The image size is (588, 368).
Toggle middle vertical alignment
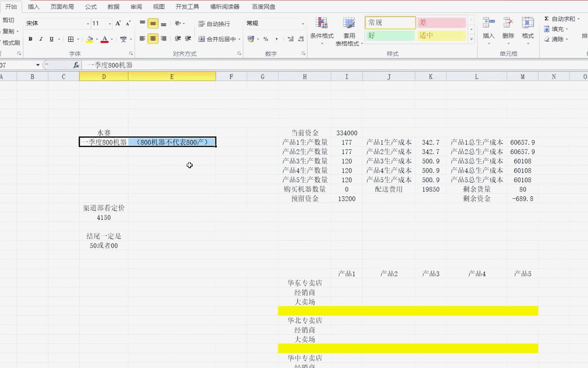pyautogui.click(x=153, y=23)
